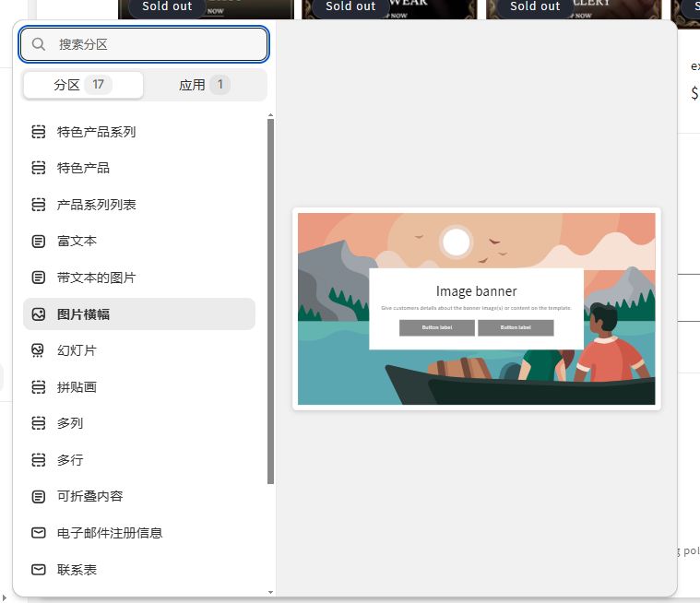This screenshot has height=603, width=700.
Task: Click the 富文本 text icon
Action: pyautogui.click(x=39, y=241)
